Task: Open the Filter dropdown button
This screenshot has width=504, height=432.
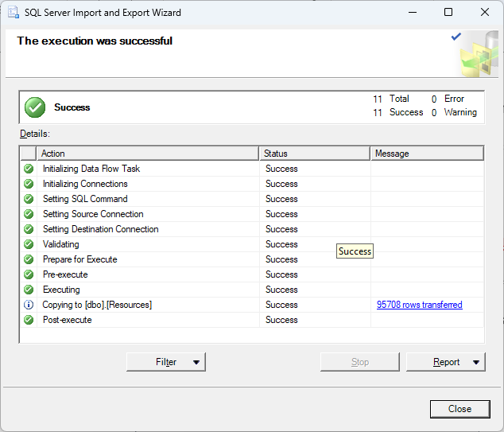Action: pyautogui.click(x=166, y=362)
